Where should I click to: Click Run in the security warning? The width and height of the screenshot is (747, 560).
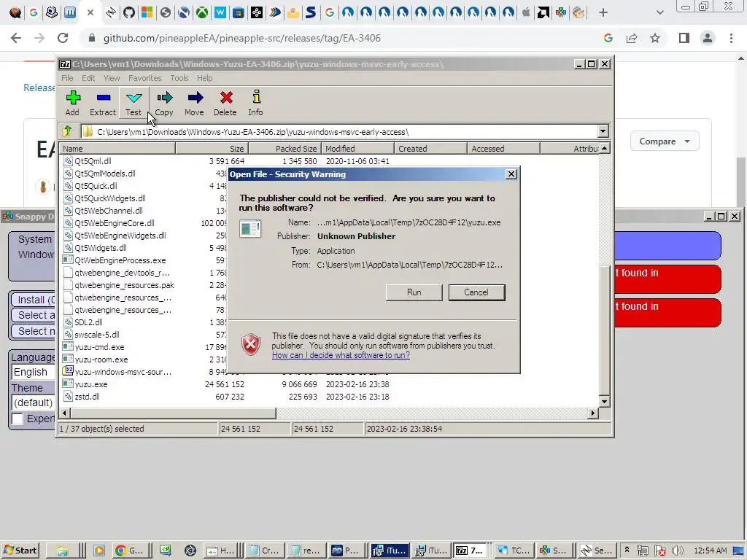tap(414, 292)
